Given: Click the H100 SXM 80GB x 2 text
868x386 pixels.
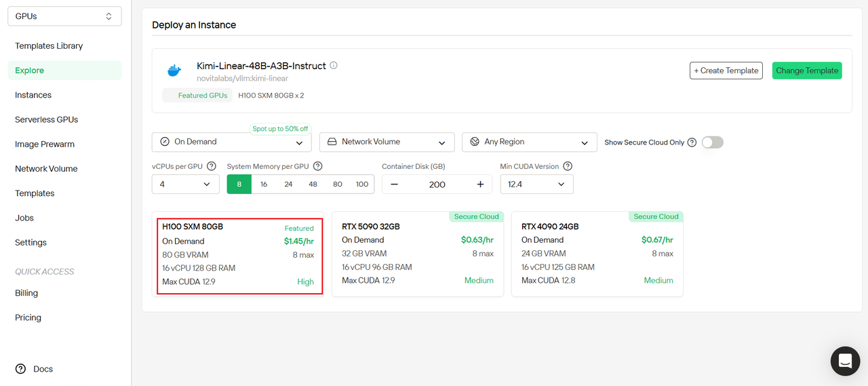Looking at the screenshot, I should pyautogui.click(x=271, y=96).
